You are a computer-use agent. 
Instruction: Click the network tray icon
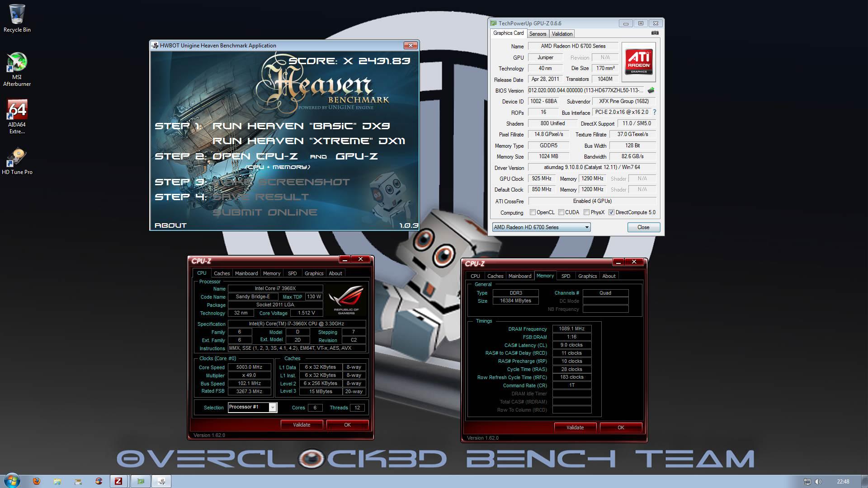[x=807, y=482]
